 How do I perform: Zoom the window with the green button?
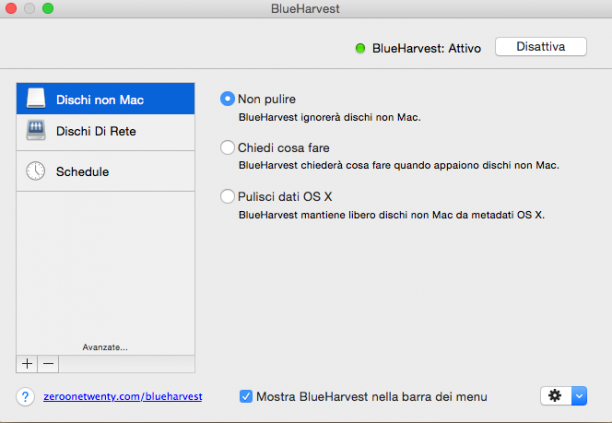pos(48,8)
